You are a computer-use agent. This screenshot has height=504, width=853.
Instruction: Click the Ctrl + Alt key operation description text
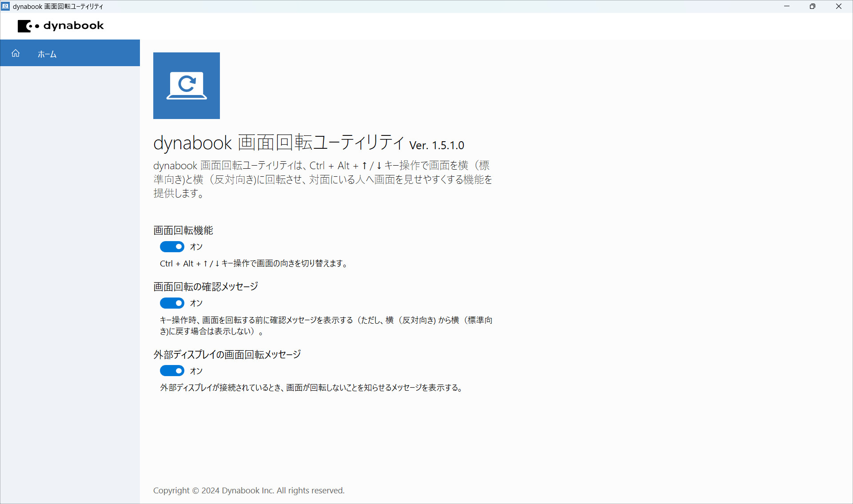coord(255,263)
